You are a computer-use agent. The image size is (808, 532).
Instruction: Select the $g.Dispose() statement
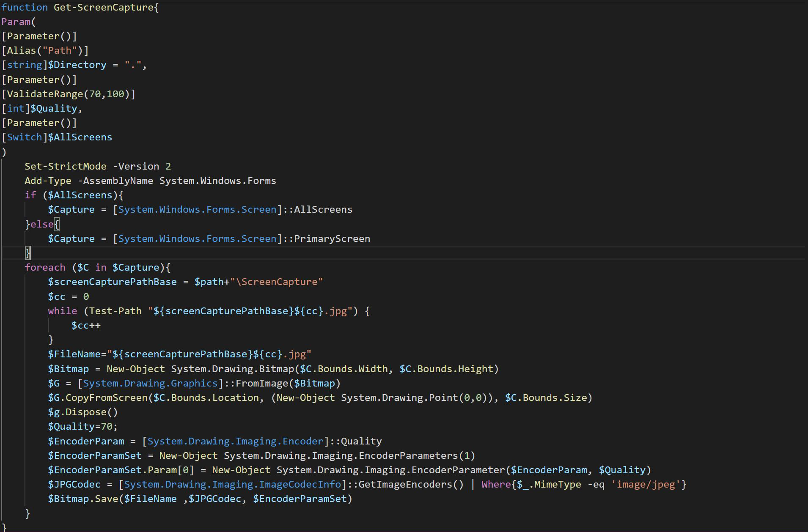coord(82,412)
